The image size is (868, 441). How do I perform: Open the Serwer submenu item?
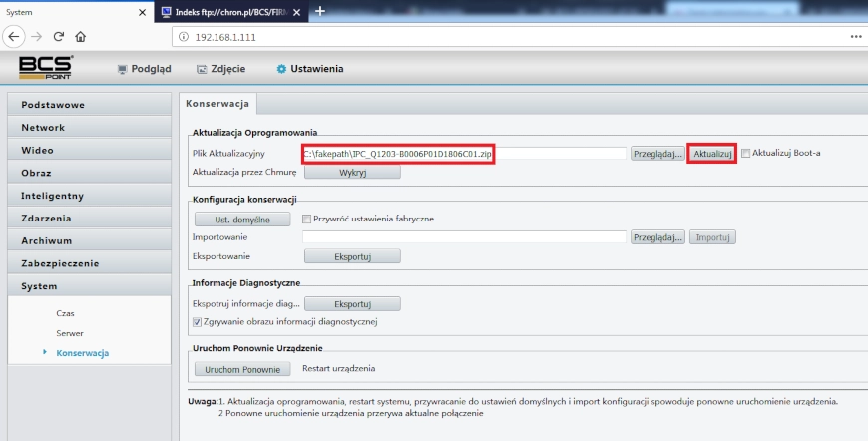click(70, 333)
